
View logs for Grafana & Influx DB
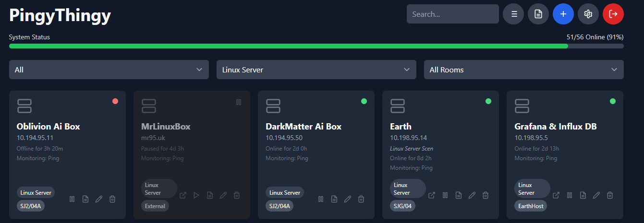[583, 195]
